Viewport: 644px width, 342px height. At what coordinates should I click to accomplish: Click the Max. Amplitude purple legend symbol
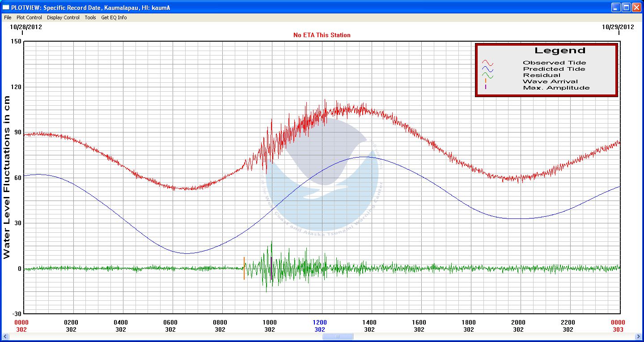point(486,88)
